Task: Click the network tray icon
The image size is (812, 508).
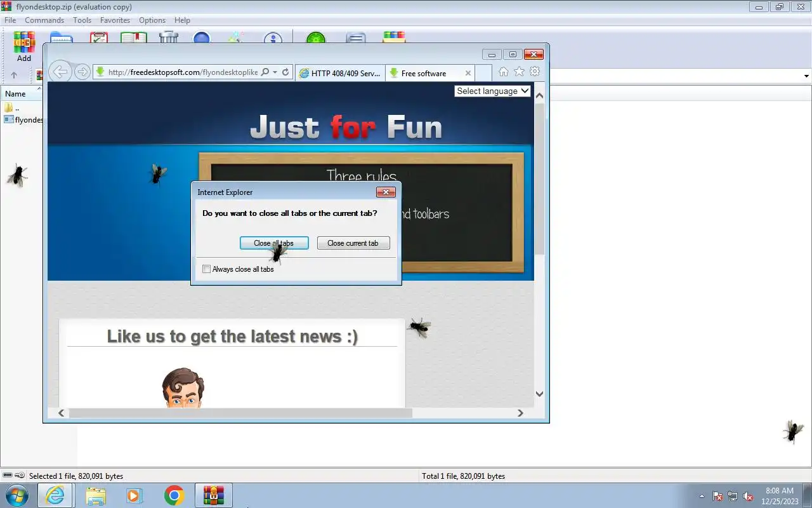Action: (733, 496)
